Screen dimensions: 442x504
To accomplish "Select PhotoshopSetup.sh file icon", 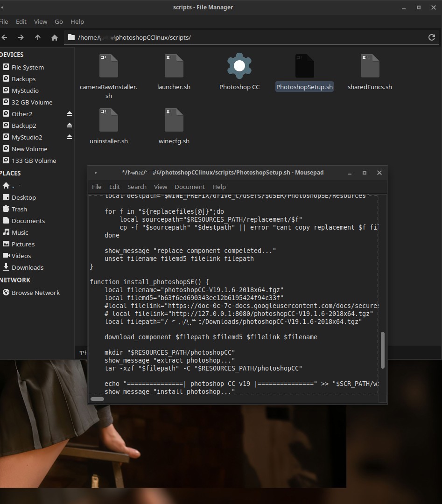I will click(x=304, y=66).
